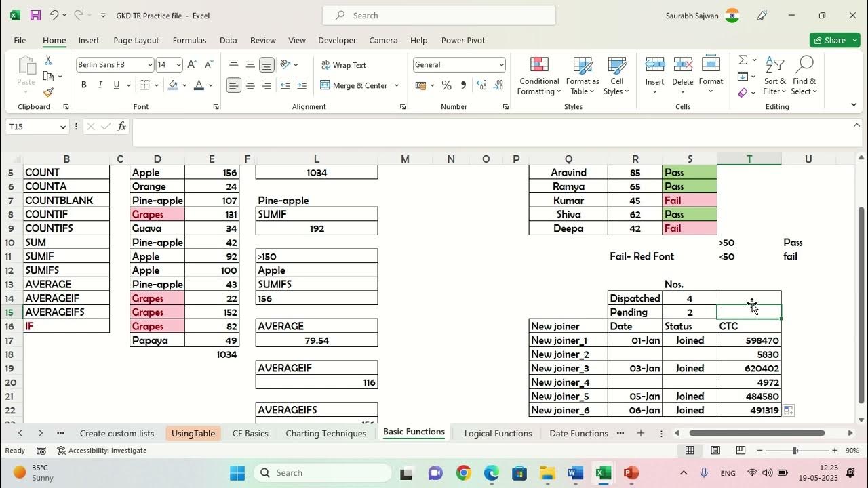Open the font name dropdown
This screenshot has height=488, width=868.
point(150,65)
